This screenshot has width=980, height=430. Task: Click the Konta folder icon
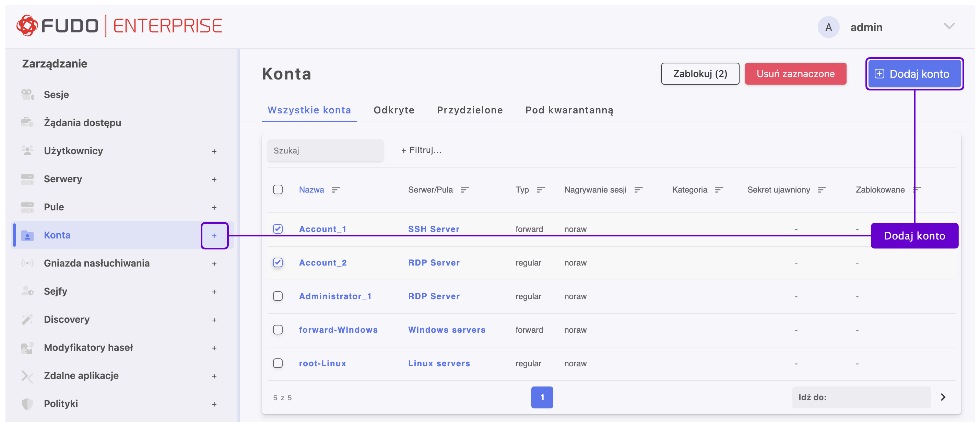pyautogui.click(x=27, y=235)
